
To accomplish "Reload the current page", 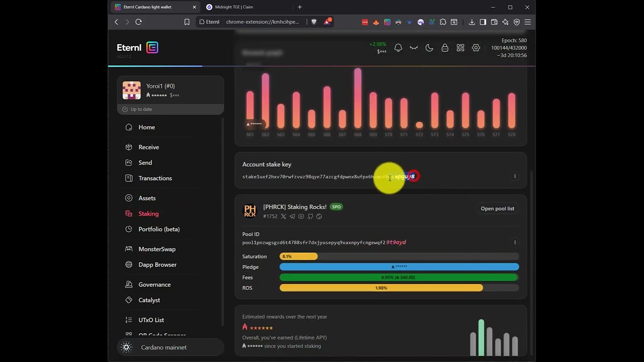I will 138,22.
